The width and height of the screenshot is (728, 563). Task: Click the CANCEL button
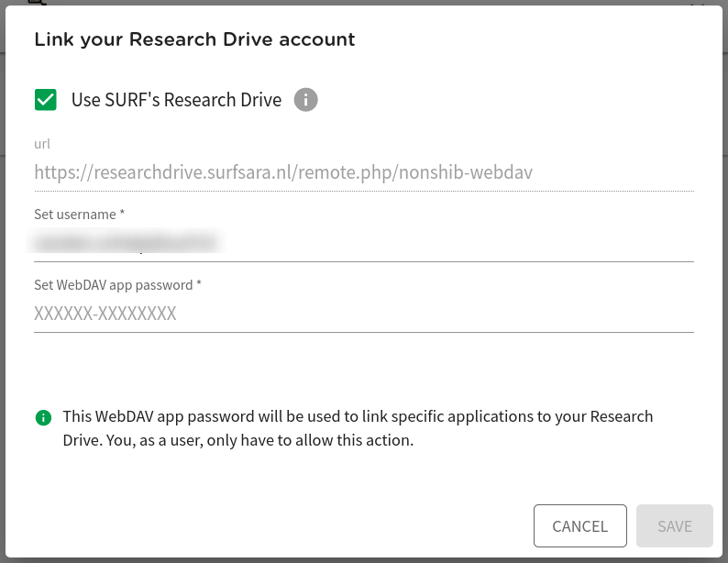[579, 526]
